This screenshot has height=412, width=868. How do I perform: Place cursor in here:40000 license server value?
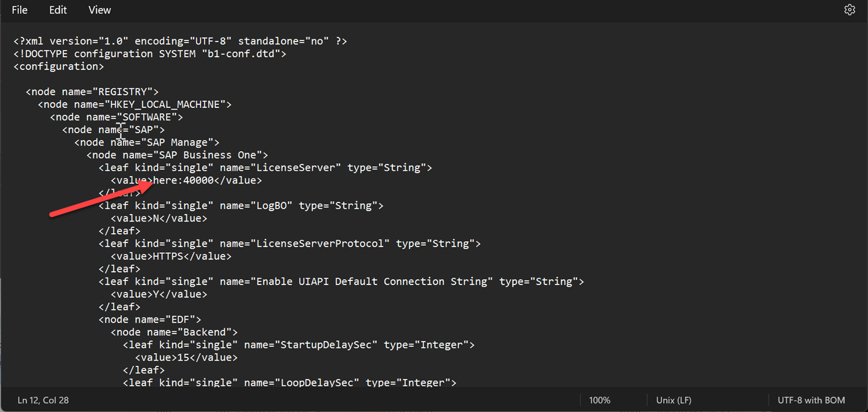coord(183,181)
